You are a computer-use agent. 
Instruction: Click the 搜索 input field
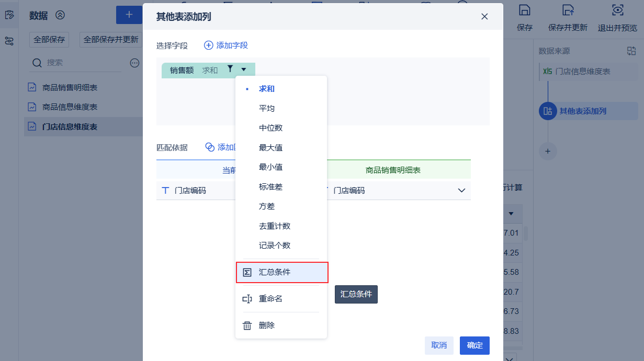(x=81, y=63)
